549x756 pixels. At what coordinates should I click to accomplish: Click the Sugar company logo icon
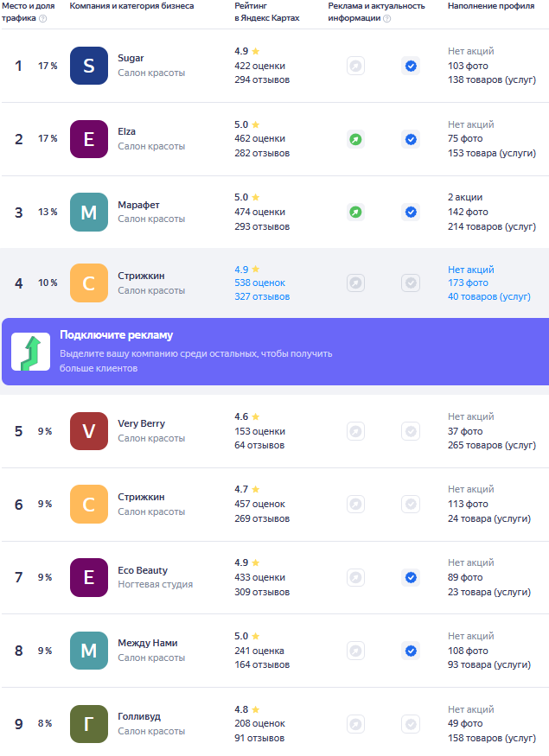pyautogui.click(x=89, y=66)
